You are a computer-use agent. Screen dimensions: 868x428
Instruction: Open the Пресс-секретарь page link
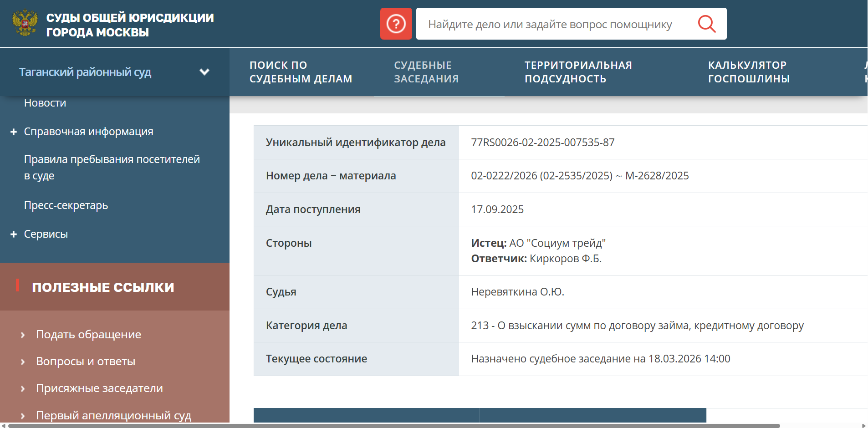pyautogui.click(x=66, y=205)
